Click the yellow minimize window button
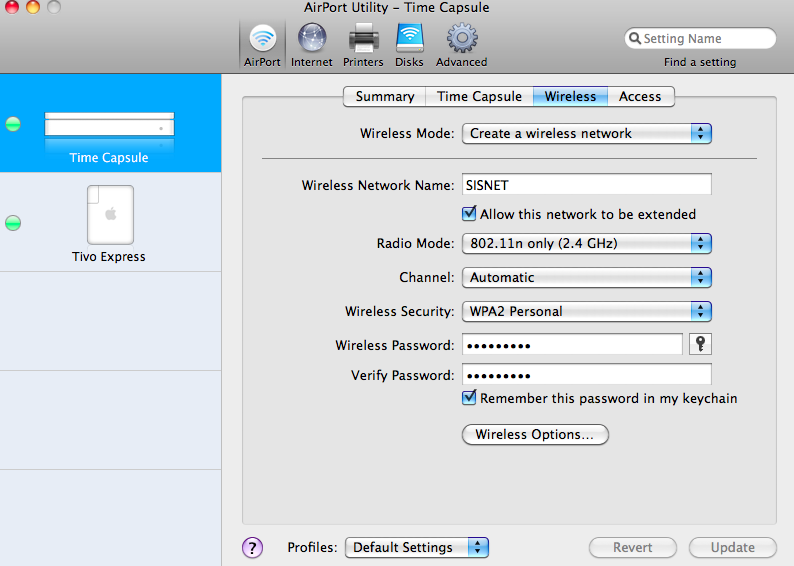 pos(33,7)
